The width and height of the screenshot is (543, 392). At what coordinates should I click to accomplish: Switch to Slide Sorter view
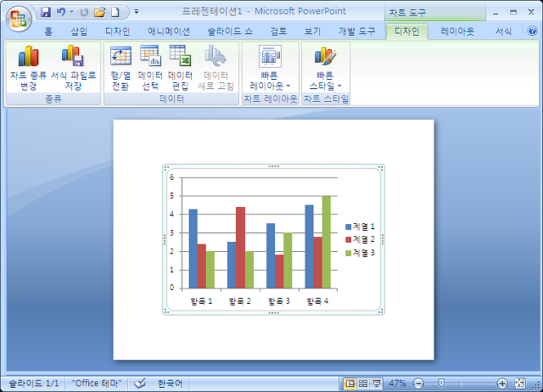[x=363, y=384]
